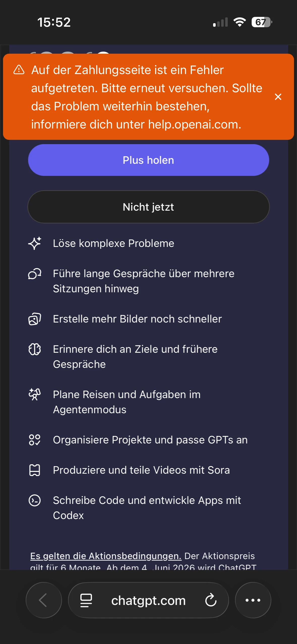297x644 pixels.
Task: Tap the Nicht jetzt button
Action: pos(148,207)
